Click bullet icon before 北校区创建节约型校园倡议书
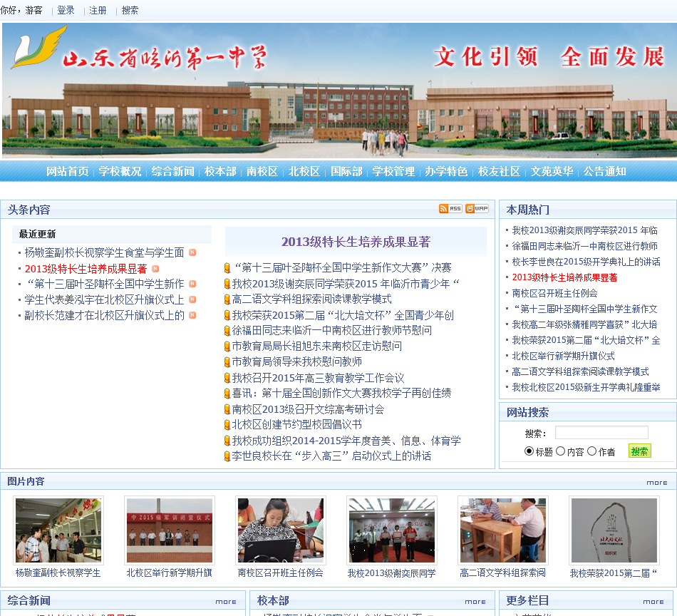Screen dimensions: 677x616 coord(227,425)
